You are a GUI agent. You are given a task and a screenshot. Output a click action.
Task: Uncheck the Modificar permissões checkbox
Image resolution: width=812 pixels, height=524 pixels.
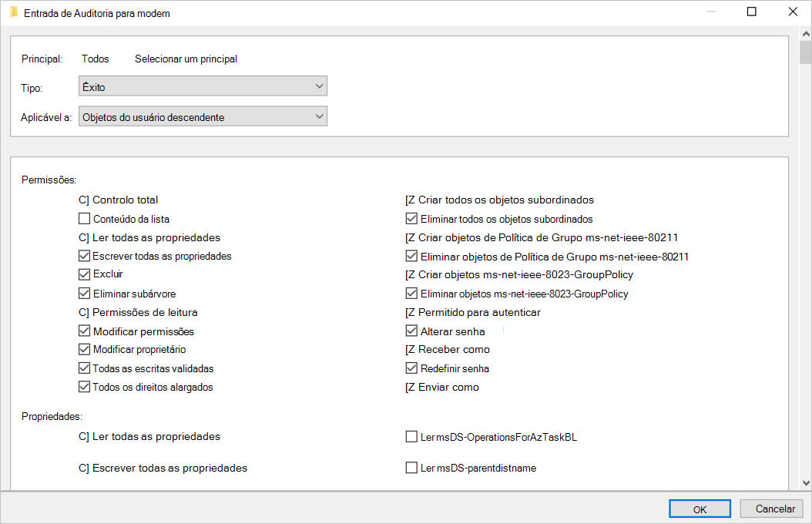[85, 331]
